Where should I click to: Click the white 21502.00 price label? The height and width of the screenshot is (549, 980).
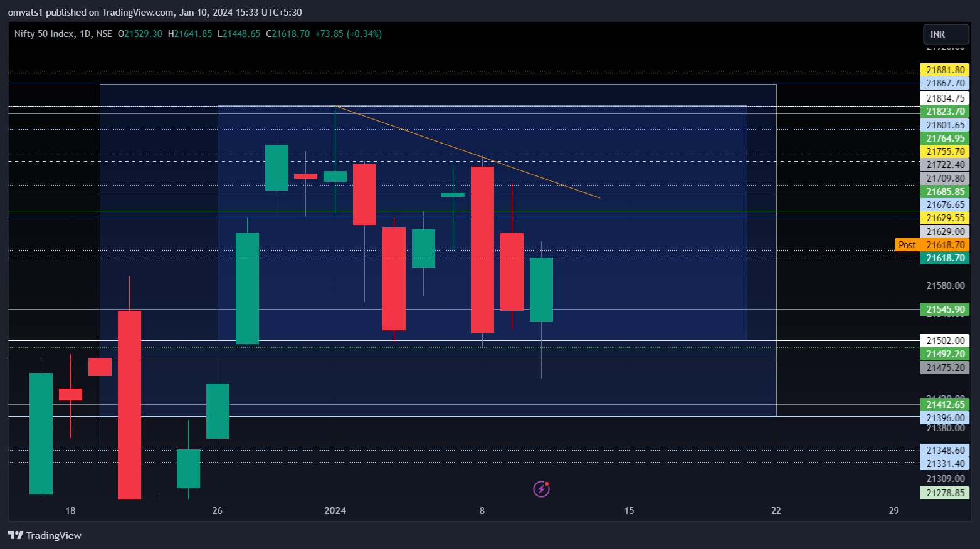(945, 341)
